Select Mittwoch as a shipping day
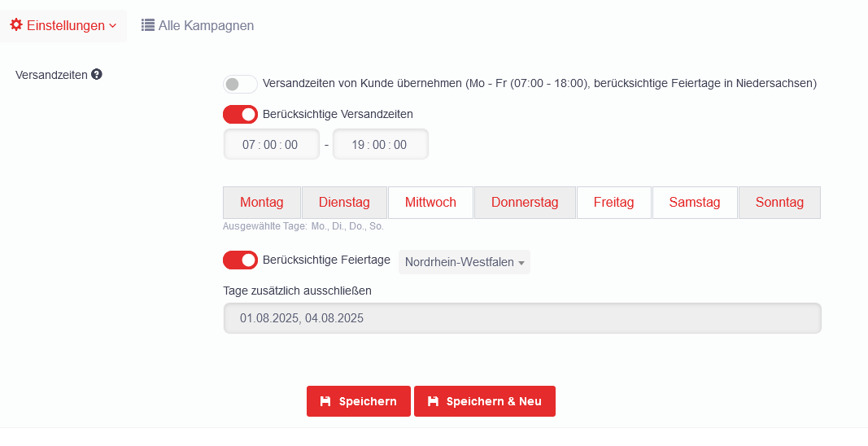The height and width of the screenshot is (446, 868). tap(430, 203)
